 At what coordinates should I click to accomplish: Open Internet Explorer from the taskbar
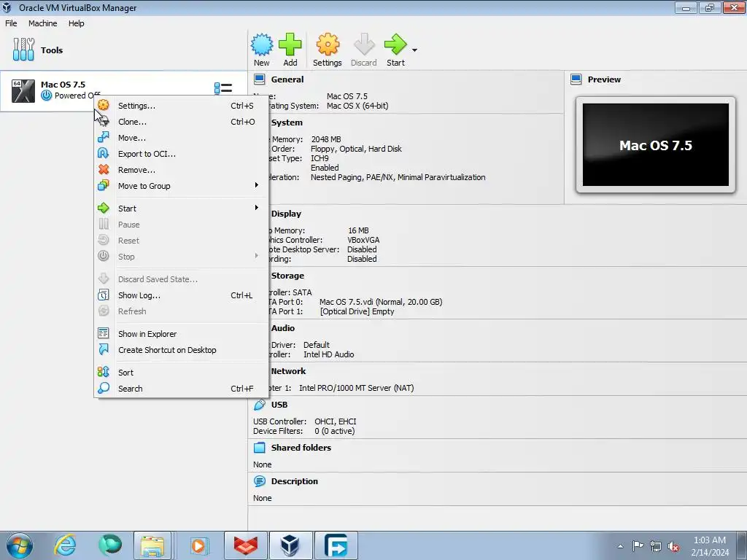[65, 545]
